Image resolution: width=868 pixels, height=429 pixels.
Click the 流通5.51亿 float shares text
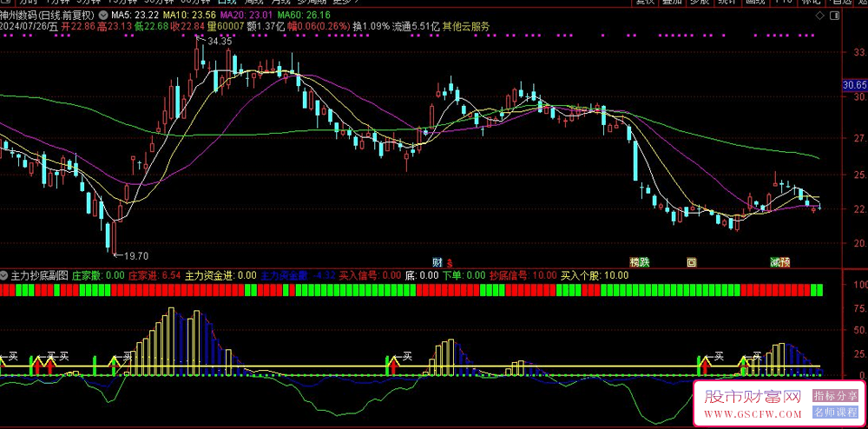pyautogui.click(x=417, y=26)
